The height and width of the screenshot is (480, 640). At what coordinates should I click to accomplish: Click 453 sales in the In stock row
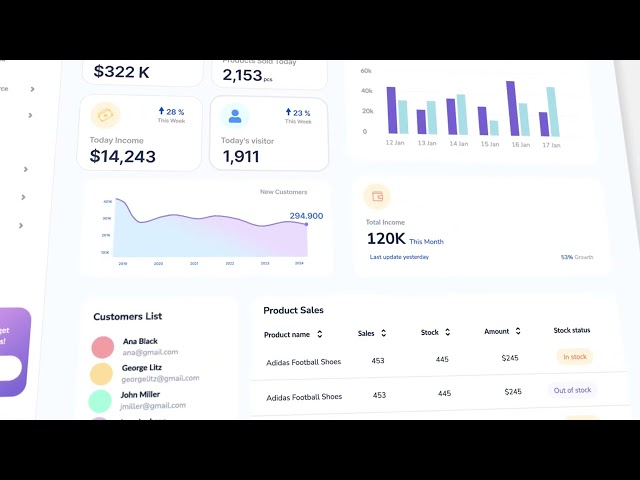(378, 360)
